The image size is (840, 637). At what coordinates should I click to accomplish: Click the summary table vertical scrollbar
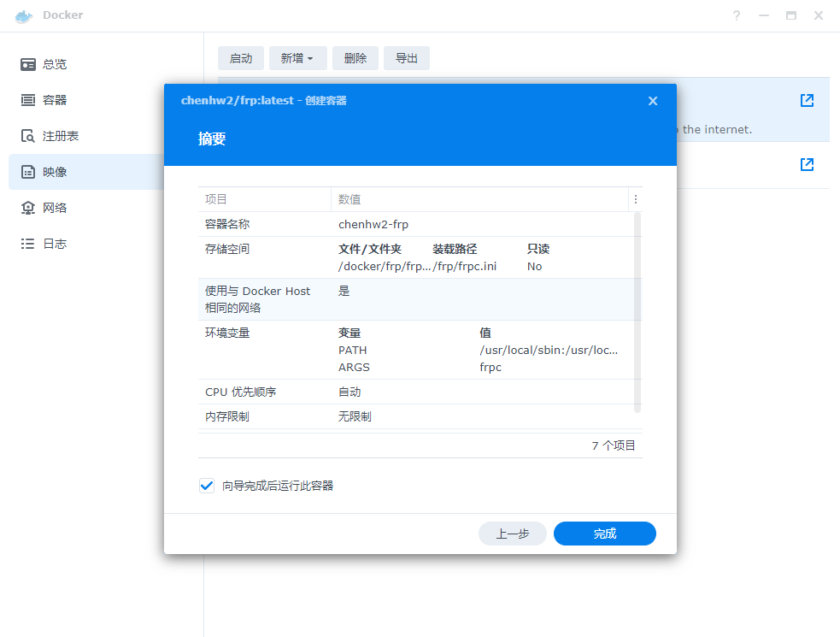(637, 312)
